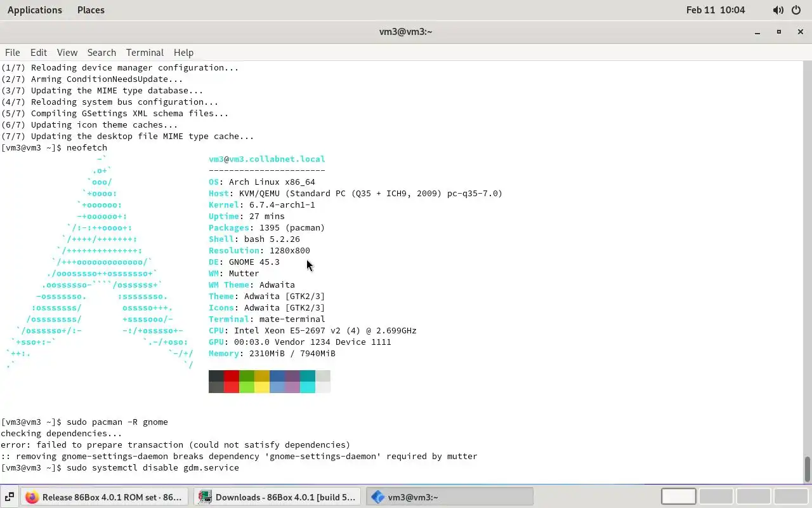The width and height of the screenshot is (812, 508).
Task: Click the 'OS: Arch Linux x86_64' line
Action: tap(262, 182)
